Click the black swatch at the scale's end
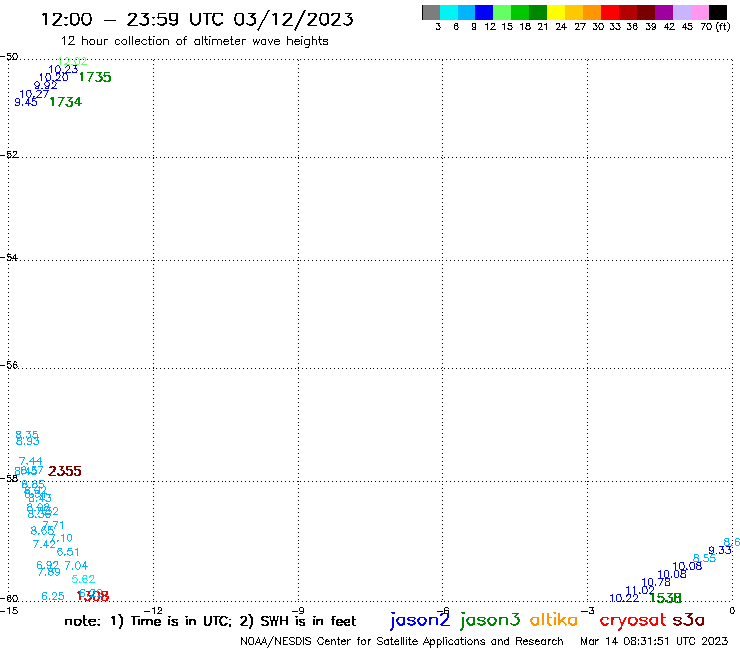This screenshot has width=740, height=650. [717, 12]
